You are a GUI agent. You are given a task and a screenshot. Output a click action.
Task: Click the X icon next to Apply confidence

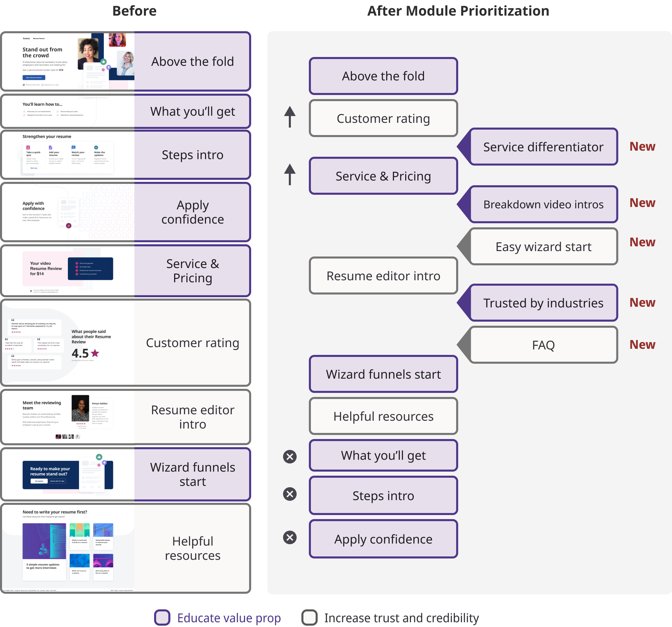point(290,537)
